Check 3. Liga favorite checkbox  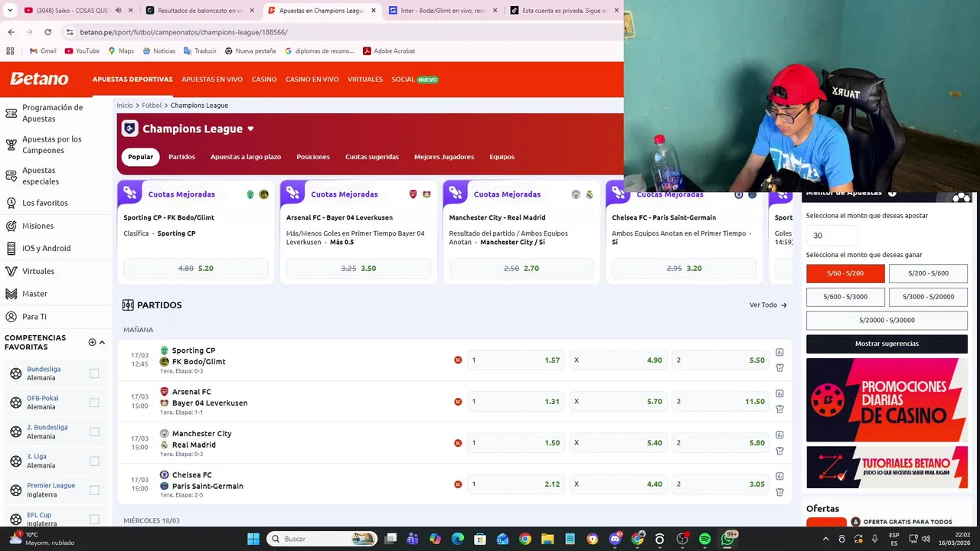[94, 461]
